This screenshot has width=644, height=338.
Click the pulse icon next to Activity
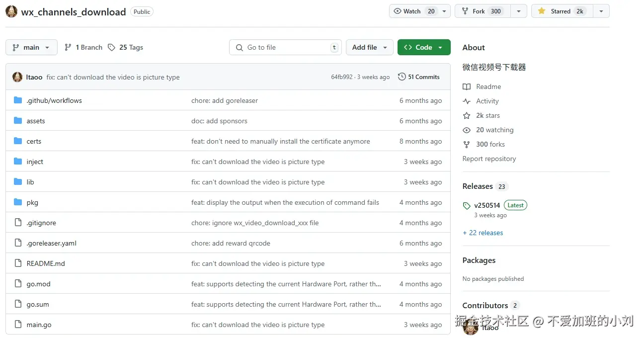(x=466, y=101)
